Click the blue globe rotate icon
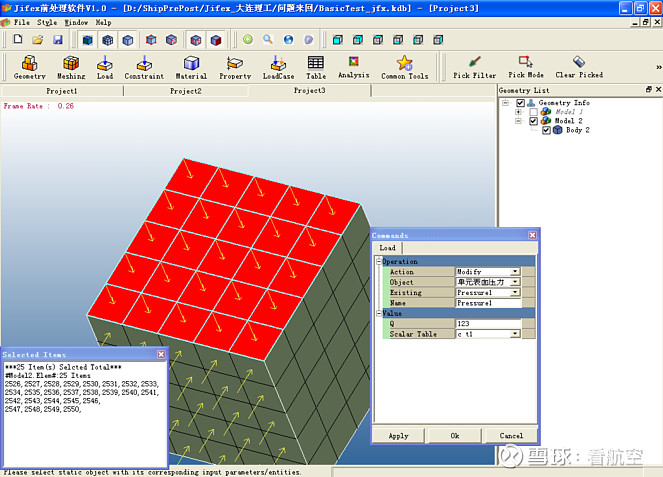 pos(288,40)
